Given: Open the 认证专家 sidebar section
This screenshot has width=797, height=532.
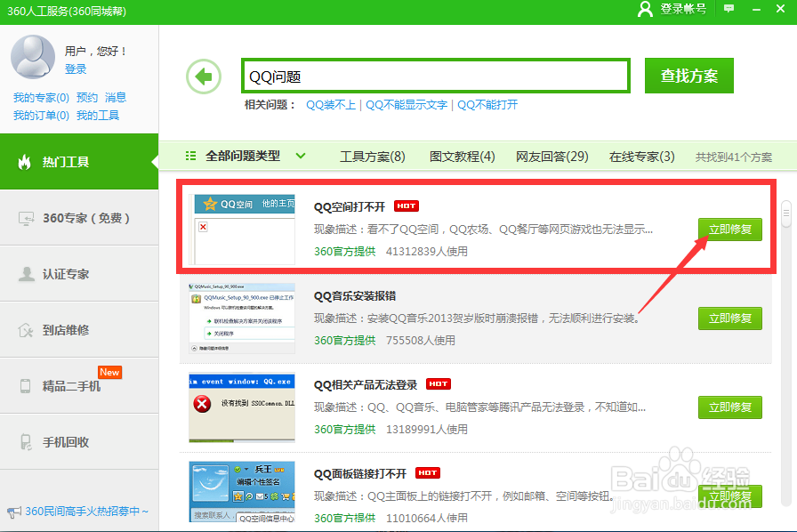Looking at the screenshot, I should point(79,274).
